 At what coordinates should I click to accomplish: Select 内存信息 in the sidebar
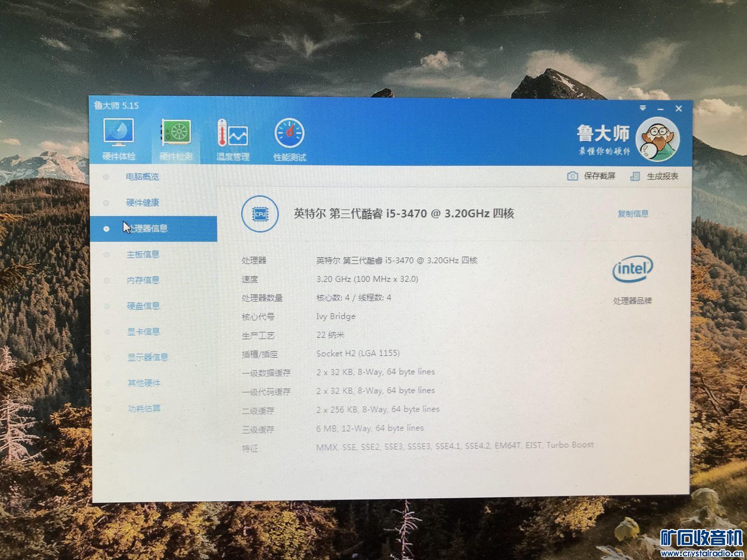pyautogui.click(x=143, y=280)
